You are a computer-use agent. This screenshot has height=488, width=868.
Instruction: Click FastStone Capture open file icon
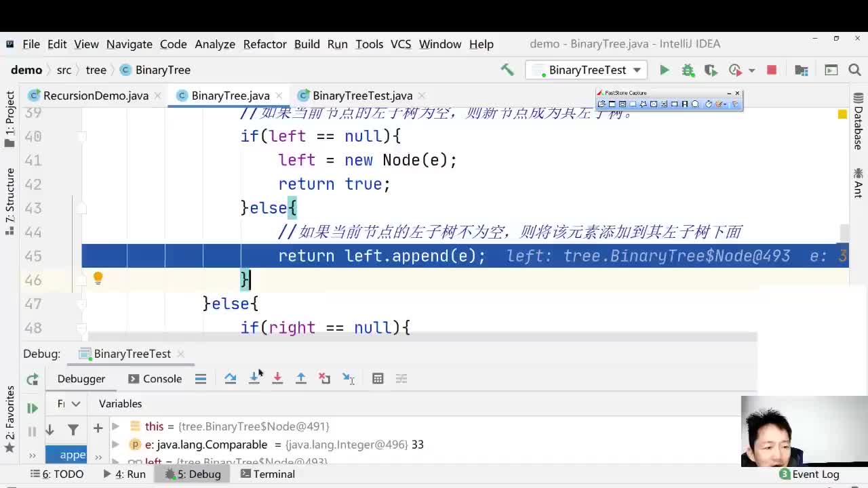[x=601, y=104]
